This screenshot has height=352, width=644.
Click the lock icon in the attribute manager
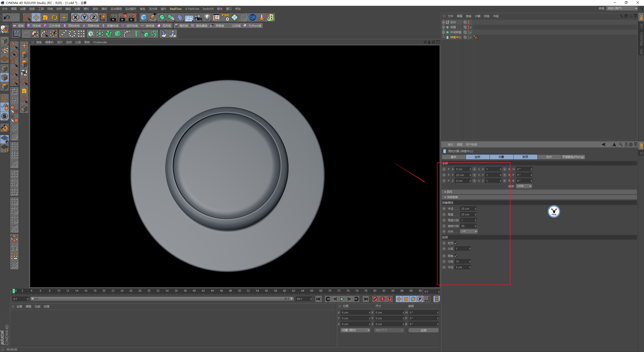tap(626, 144)
